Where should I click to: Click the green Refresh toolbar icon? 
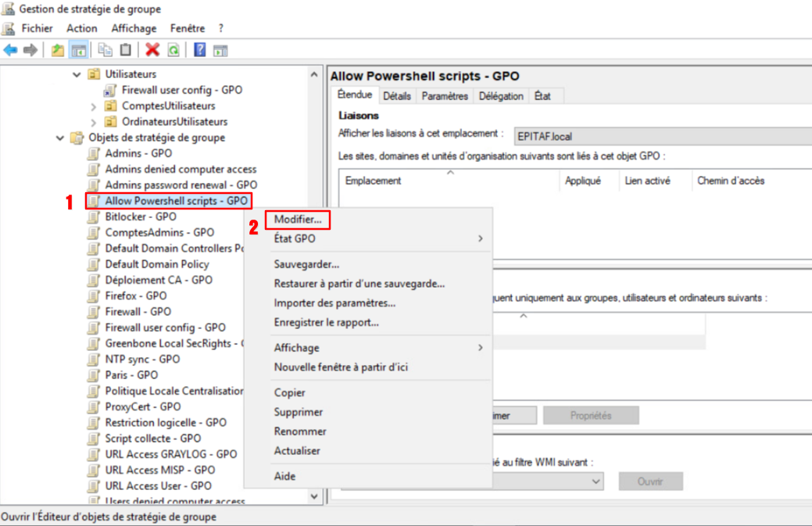tap(173, 50)
